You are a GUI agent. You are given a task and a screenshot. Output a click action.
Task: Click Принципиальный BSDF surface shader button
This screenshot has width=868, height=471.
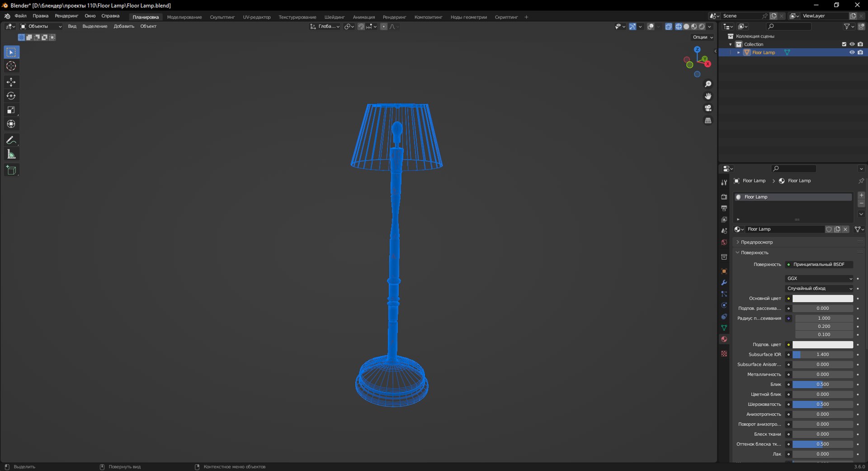point(819,264)
